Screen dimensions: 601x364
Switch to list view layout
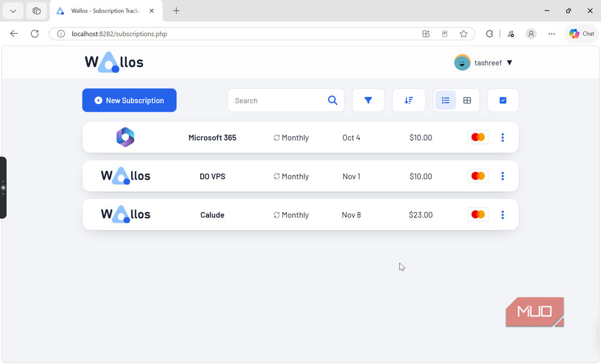[445, 100]
